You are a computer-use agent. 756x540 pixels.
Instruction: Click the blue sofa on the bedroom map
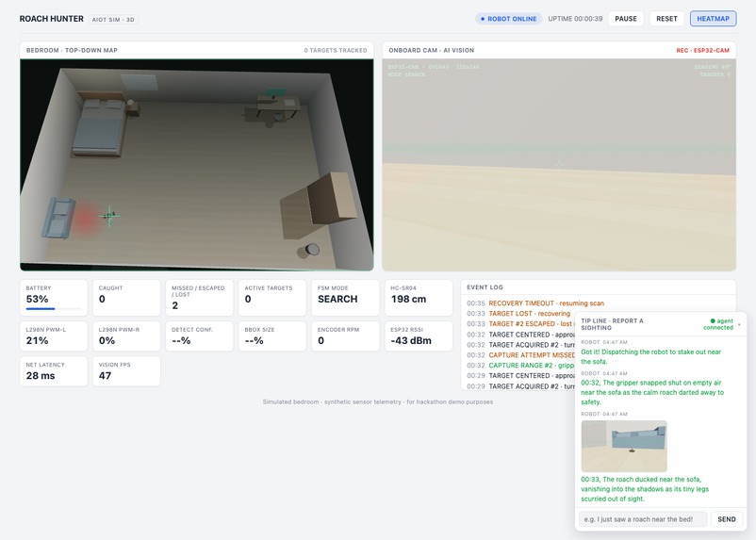tap(58, 218)
